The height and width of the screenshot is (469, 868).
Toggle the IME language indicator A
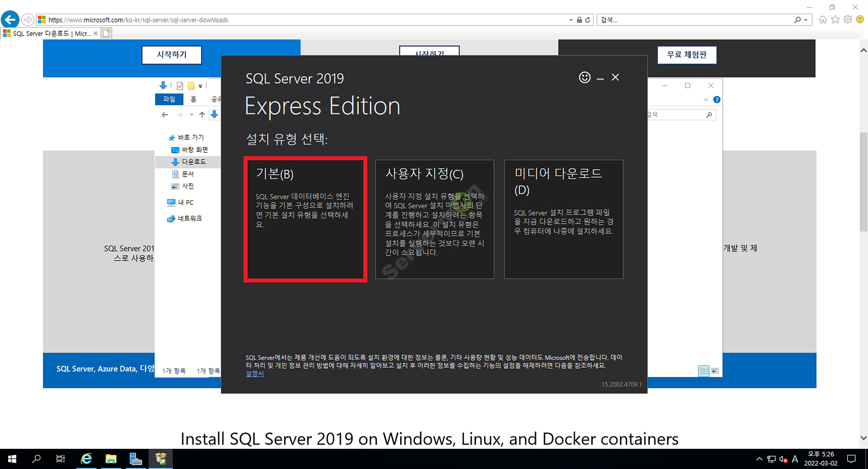click(x=795, y=459)
